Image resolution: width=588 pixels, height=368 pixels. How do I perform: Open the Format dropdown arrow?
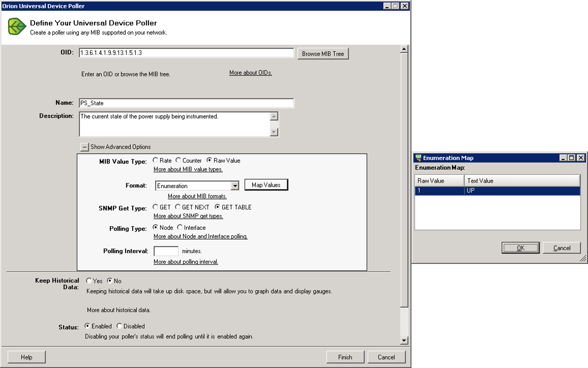[x=235, y=186]
